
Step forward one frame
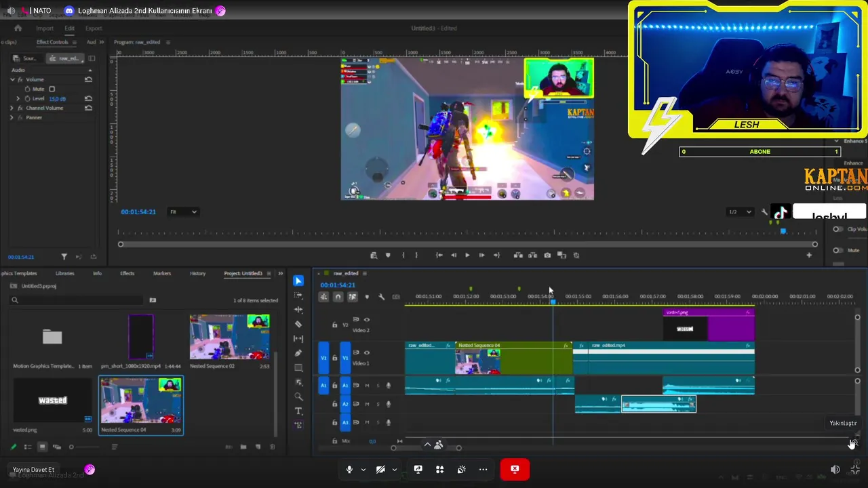tap(481, 256)
